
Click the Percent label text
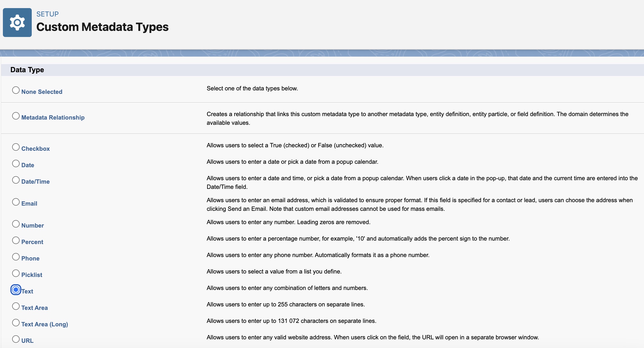[x=32, y=242]
